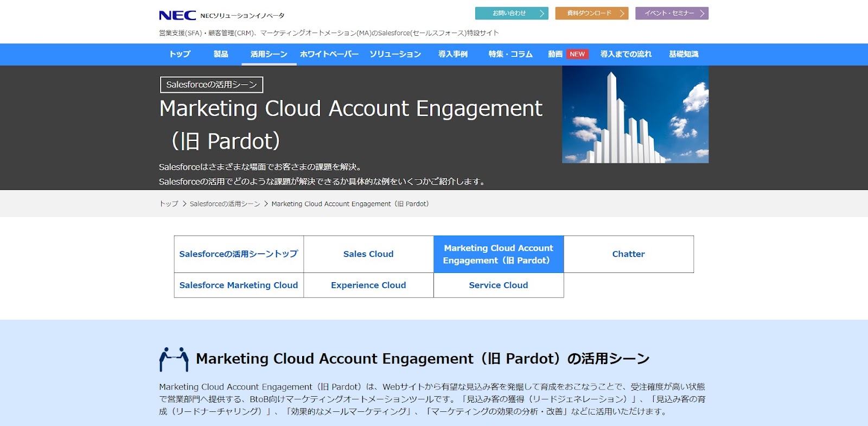Open the ホワイトペーパー nav item
This screenshot has height=426, width=868.
point(329,54)
